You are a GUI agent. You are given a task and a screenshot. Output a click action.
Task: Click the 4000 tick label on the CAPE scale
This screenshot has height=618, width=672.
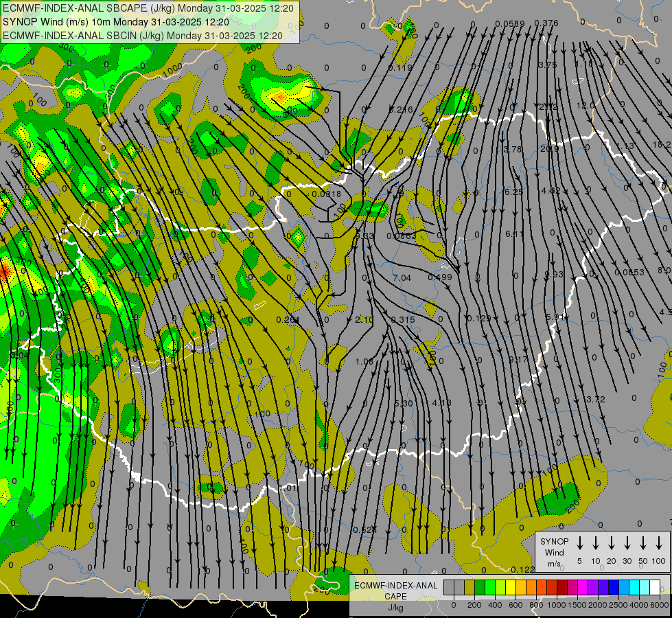pyautogui.click(x=639, y=605)
